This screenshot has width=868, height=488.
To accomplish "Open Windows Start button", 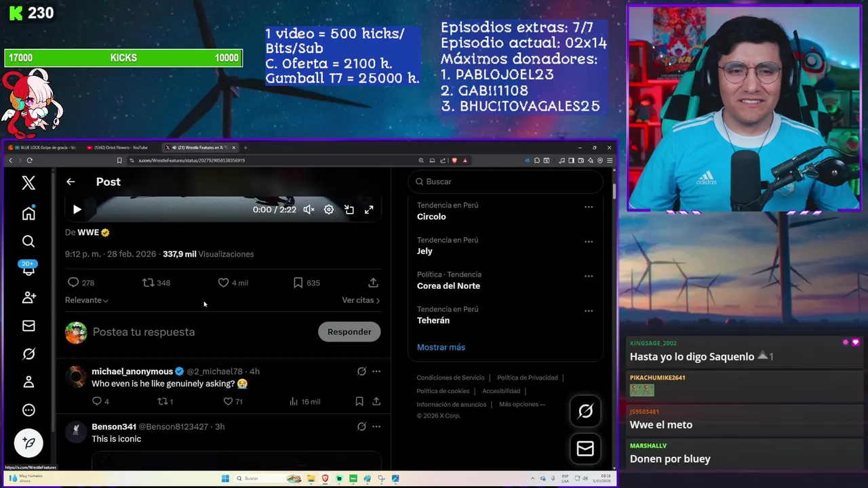I will [225, 479].
